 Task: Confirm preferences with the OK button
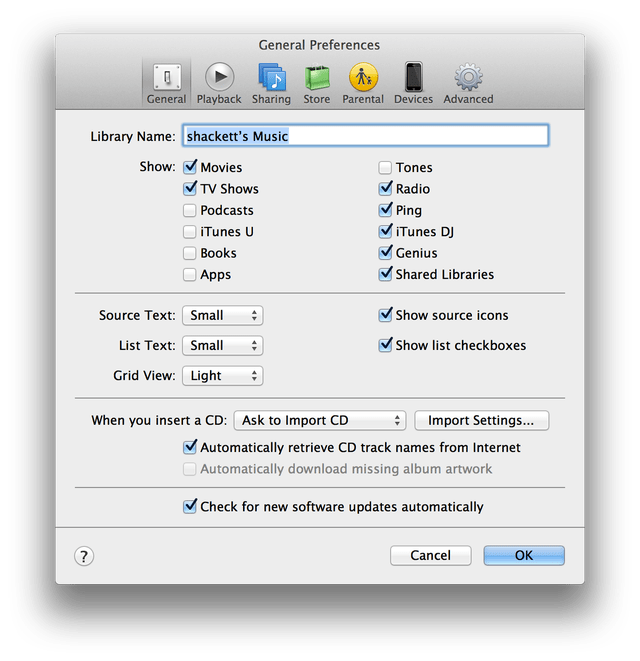524,555
